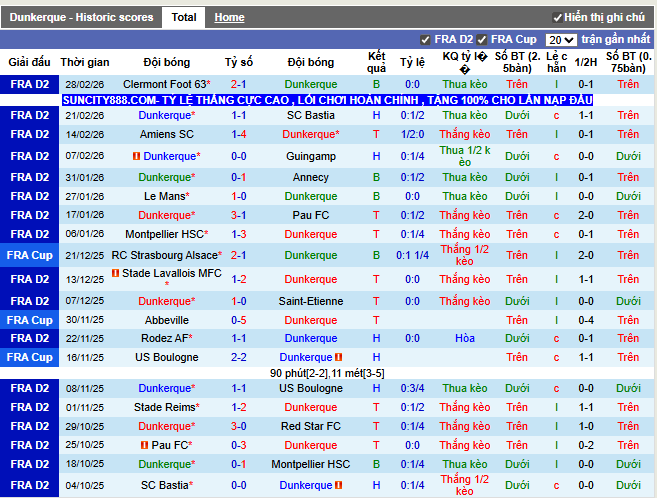Uncheck the FRA Cup filter checkbox
The height and width of the screenshot is (498, 657).
tap(482, 40)
